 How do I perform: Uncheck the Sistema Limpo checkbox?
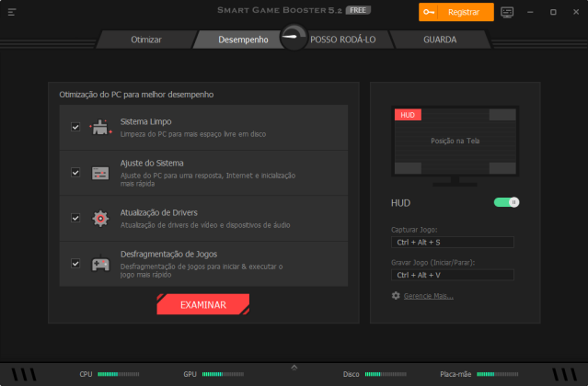[75, 127]
